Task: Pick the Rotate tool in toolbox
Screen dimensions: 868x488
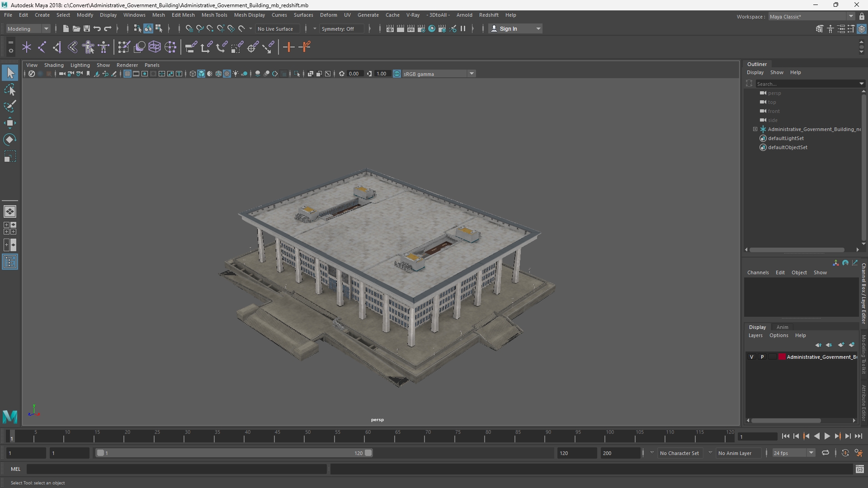Action: pos(10,140)
